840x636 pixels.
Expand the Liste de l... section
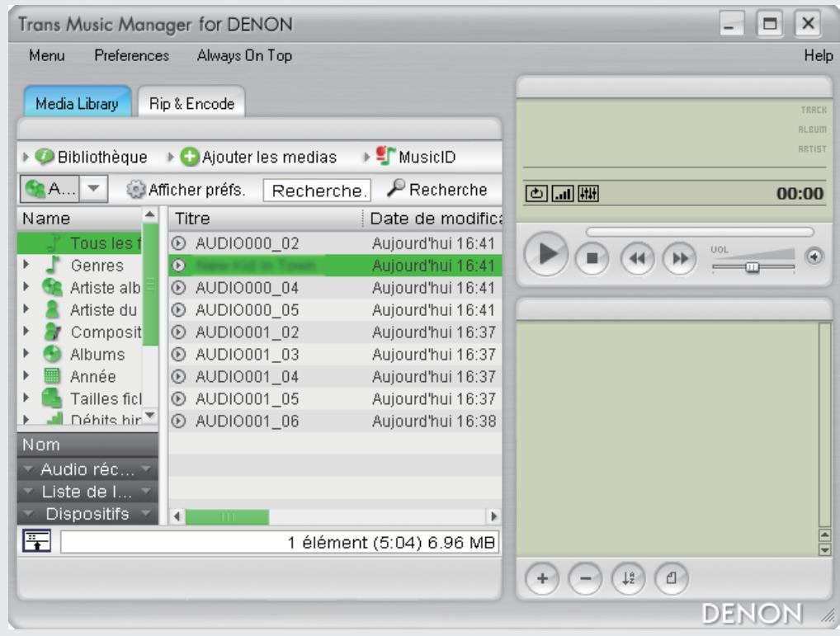click(x=87, y=492)
